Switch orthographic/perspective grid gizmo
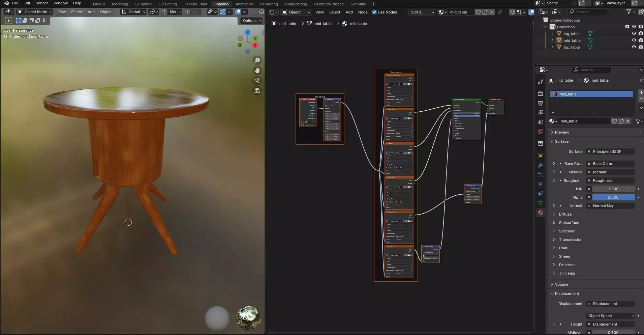The width and height of the screenshot is (644, 335). 257,91
